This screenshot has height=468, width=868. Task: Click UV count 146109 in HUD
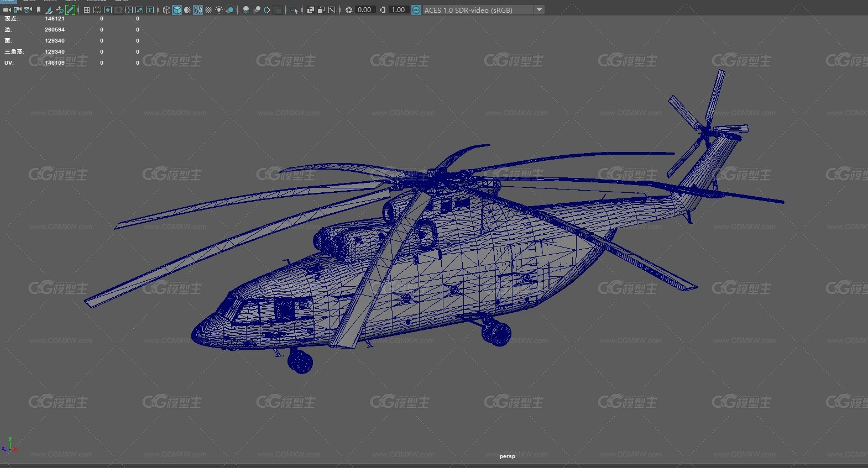pos(55,63)
